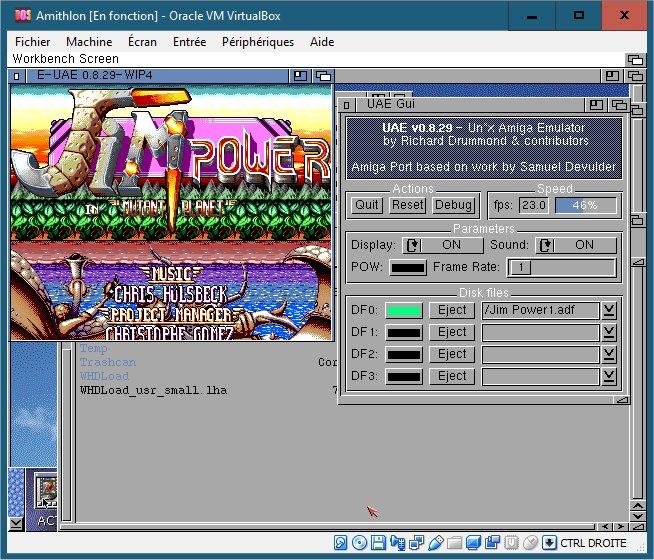The image size is (654, 560).
Task: Click the Debug button in Actions
Action: tap(453, 205)
